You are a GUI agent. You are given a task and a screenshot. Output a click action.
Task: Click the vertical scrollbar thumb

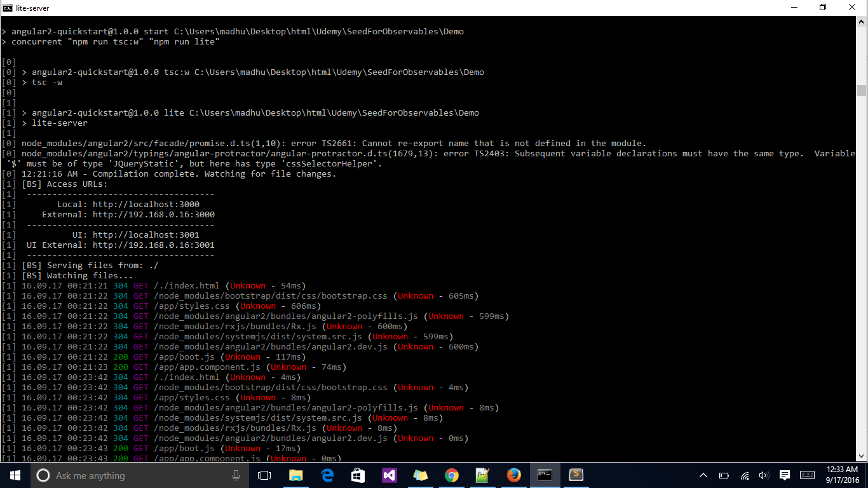coord(862,90)
